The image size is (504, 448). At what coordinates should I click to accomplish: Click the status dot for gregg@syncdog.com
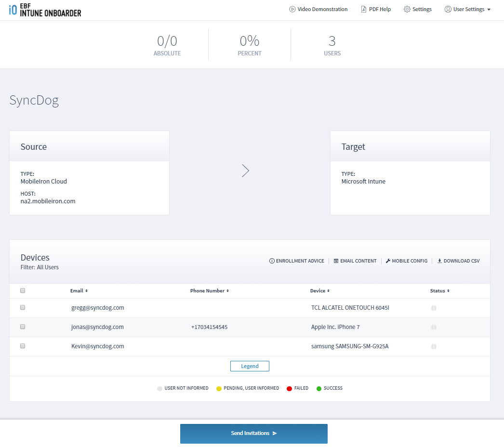[434, 308]
